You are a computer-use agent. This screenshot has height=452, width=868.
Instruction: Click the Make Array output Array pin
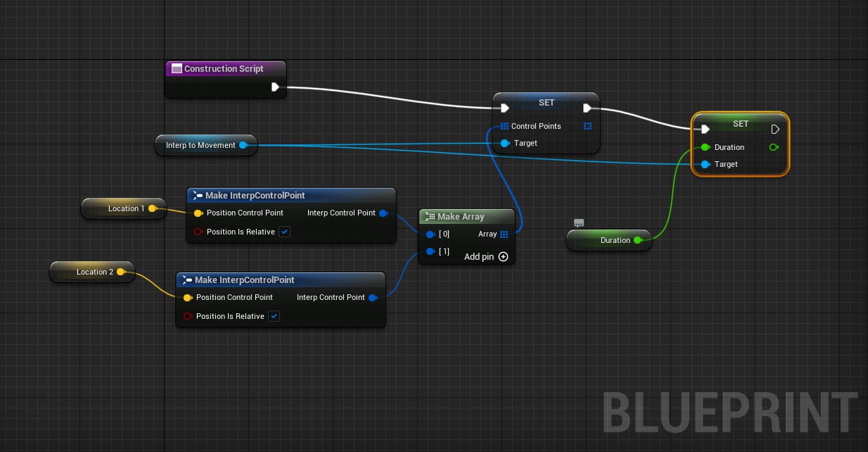point(504,234)
